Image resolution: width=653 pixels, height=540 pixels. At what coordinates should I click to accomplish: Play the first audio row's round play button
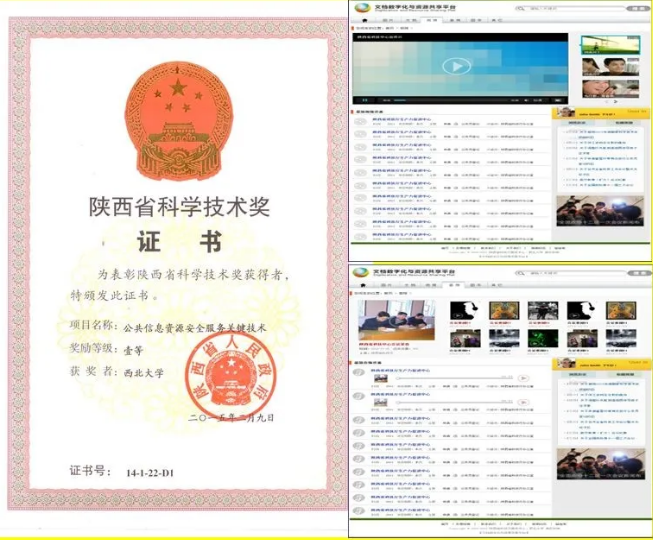point(523,378)
